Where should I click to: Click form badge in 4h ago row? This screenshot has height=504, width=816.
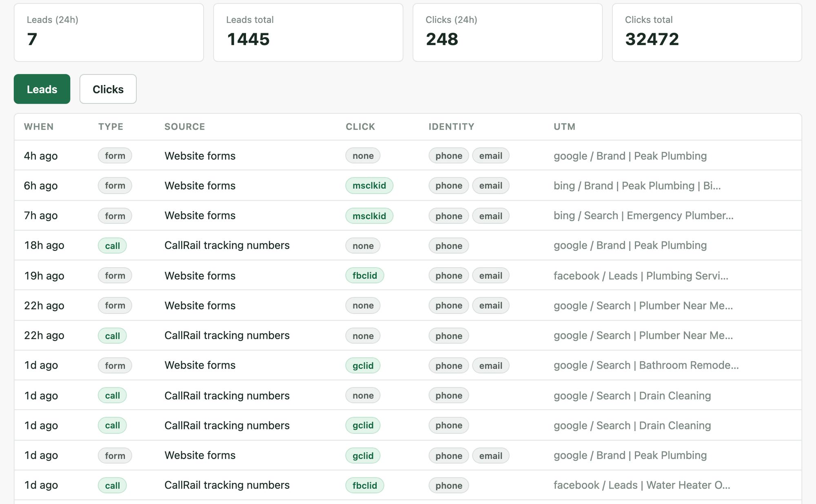click(115, 156)
